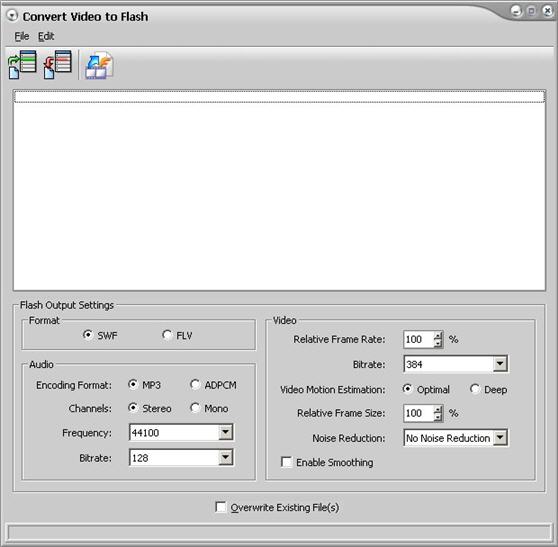
Task: Open the File menu
Action: tap(22, 36)
